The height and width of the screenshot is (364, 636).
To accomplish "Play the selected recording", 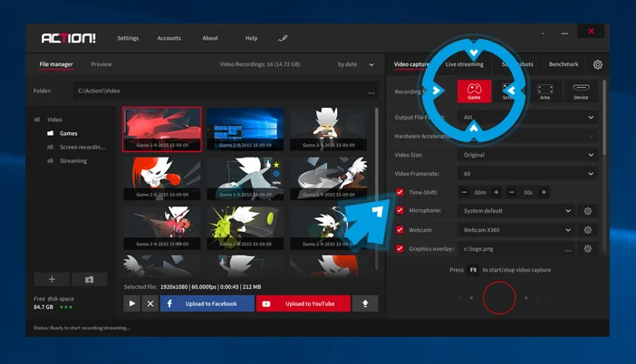I will [132, 303].
